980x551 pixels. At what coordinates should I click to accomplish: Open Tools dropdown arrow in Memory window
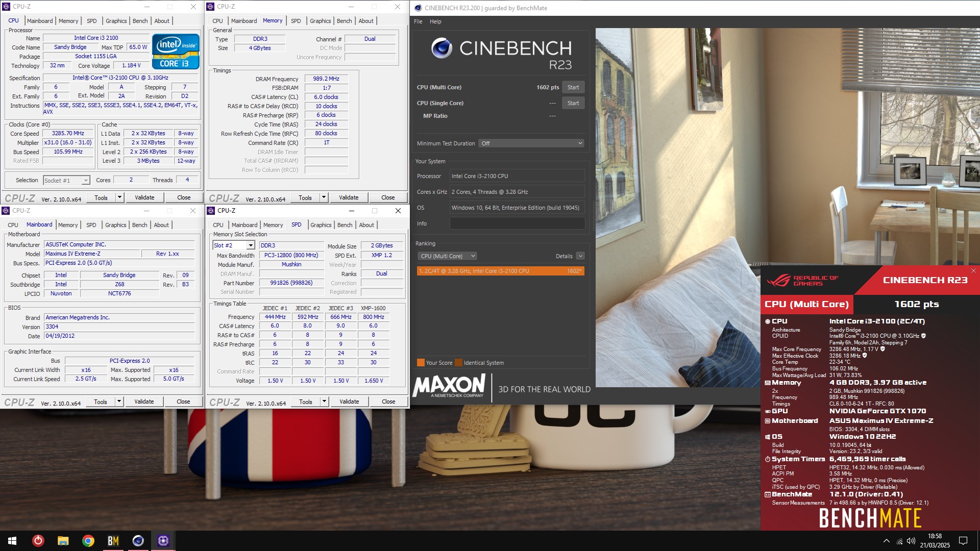tap(324, 197)
